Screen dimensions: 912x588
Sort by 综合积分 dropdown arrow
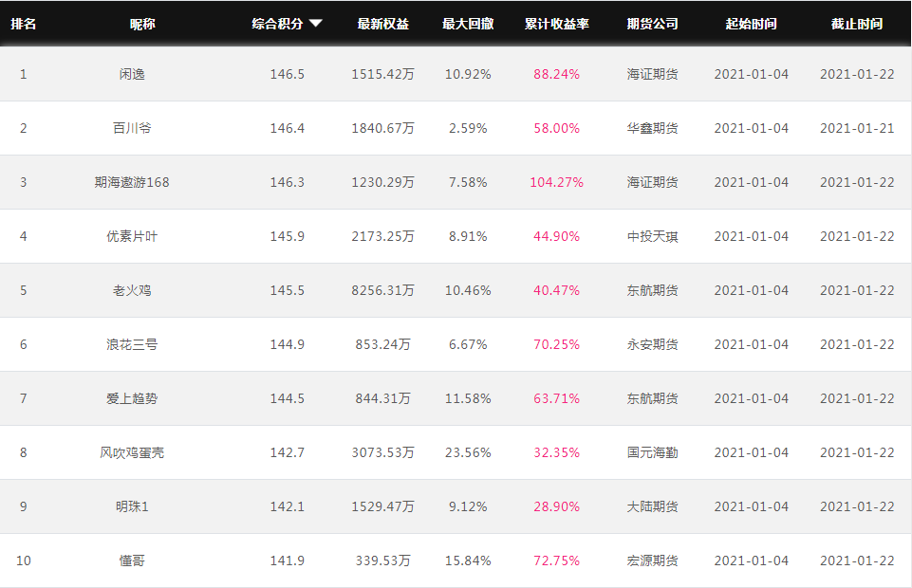(x=316, y=24)
